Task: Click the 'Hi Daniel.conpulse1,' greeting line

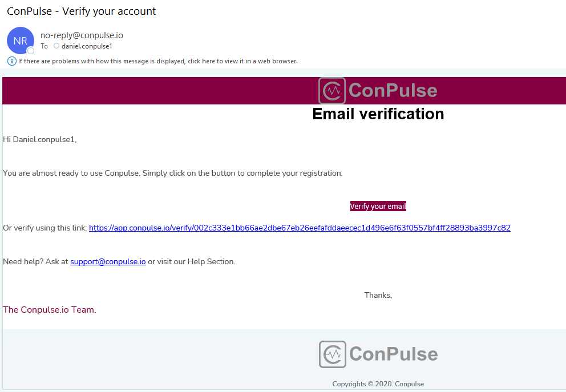Action: coord(40,139)
